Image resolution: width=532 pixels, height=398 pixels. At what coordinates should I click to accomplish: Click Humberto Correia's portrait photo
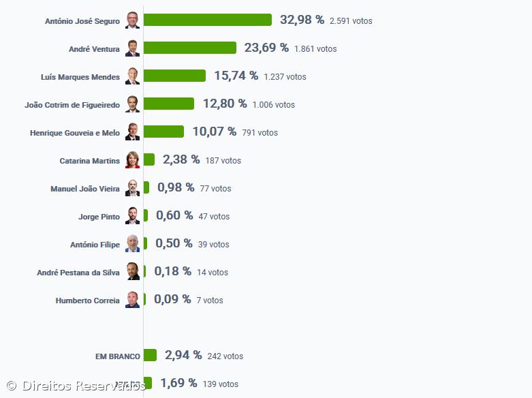(x=132, y=300)
